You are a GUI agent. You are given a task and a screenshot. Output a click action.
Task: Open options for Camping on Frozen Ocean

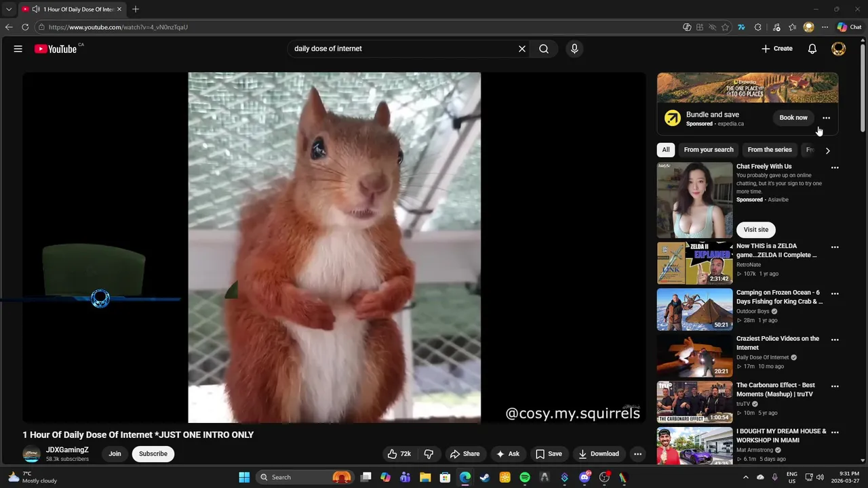[835, 293]
